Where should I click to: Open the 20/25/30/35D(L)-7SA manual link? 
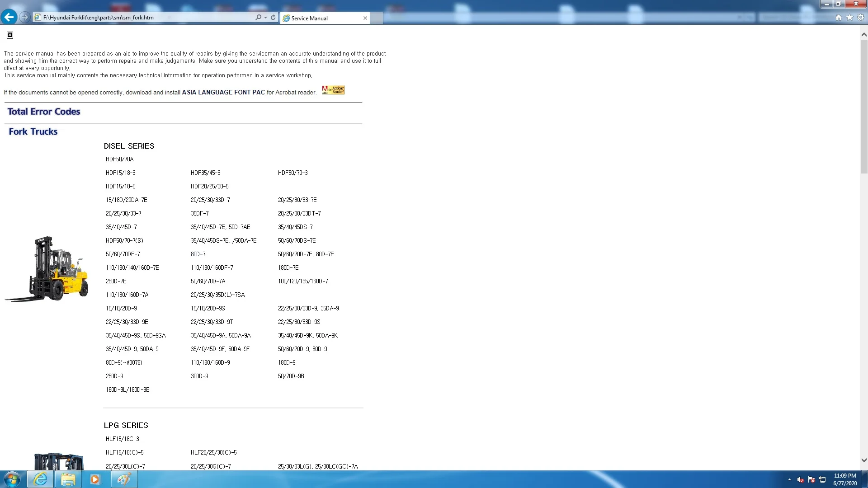click(x=217, y=295)
